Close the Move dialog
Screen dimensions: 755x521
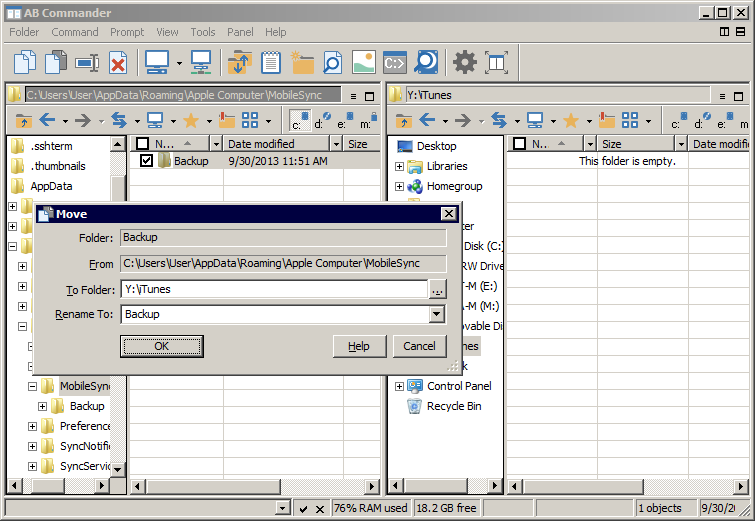[448, 214]
